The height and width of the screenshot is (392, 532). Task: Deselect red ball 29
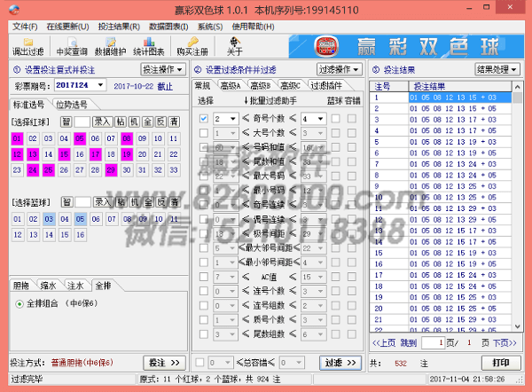[111, 170]
